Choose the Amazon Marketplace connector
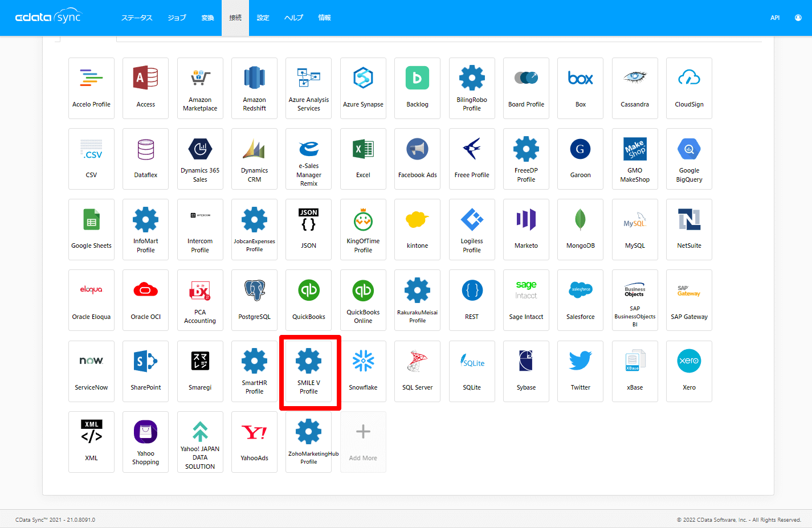The image size is (812, 528). coord(200,88)
